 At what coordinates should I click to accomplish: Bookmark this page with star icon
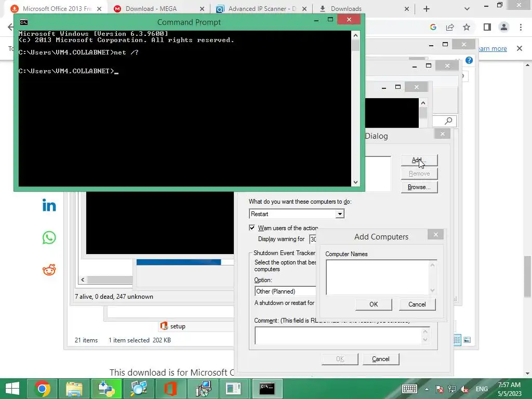tap(467, 27)
